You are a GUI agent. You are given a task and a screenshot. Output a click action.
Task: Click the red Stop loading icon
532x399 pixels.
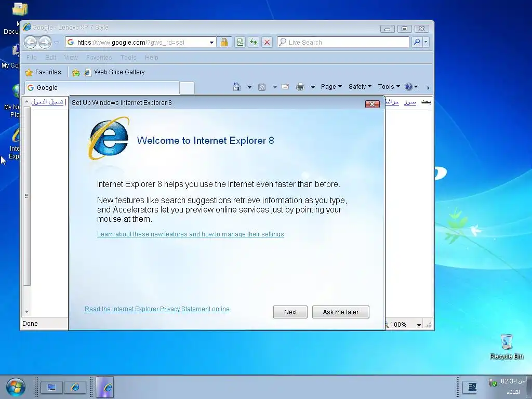[267, 43]
